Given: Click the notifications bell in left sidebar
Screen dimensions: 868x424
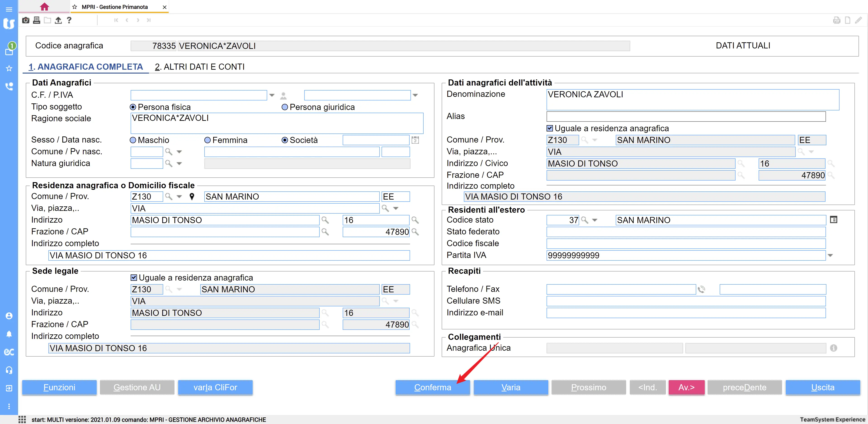Looking at the screenshot, I should tap(9, 334).
